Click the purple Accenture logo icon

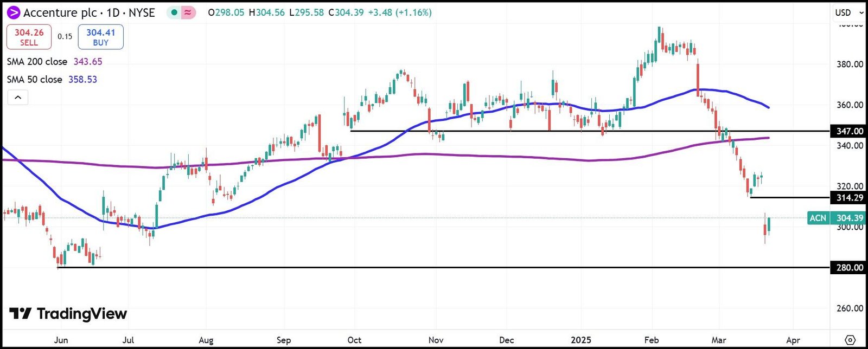tap(13, 12)
